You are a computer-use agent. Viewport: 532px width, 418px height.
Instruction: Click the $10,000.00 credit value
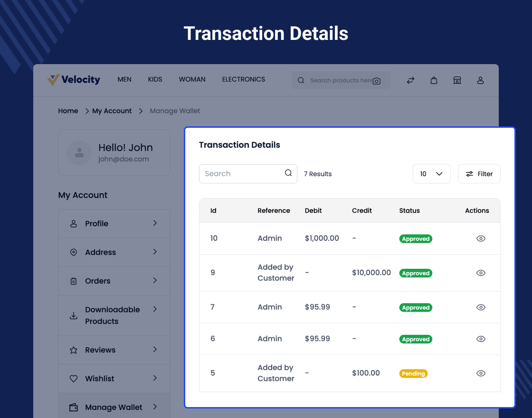point(371,273)
